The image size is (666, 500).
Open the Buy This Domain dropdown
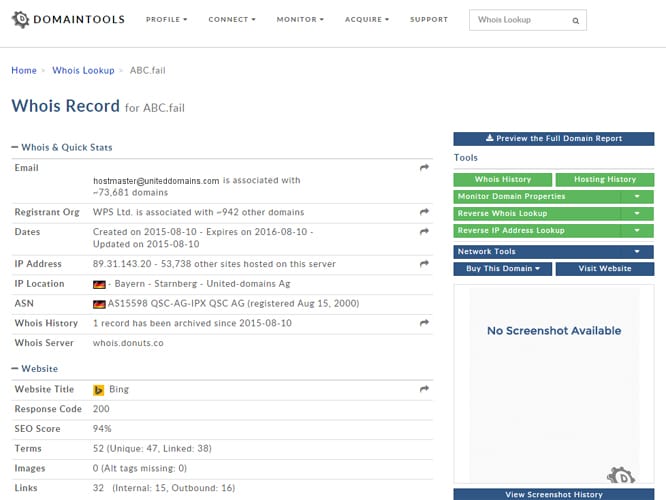502,269
